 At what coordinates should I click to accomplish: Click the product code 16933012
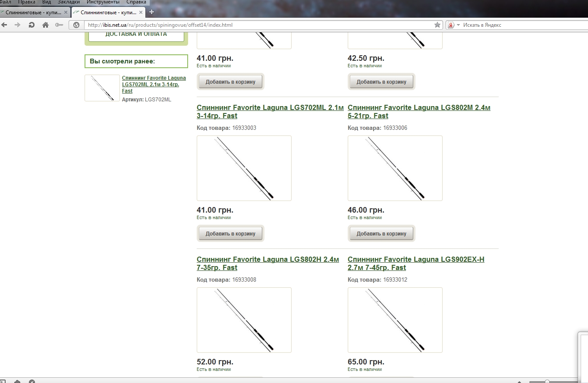tap(395, 280)
